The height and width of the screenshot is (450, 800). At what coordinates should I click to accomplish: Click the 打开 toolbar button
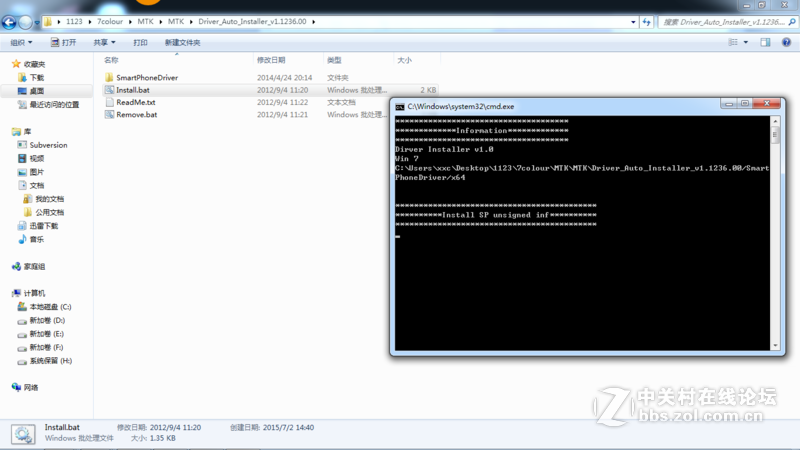(x=63, y=42)
